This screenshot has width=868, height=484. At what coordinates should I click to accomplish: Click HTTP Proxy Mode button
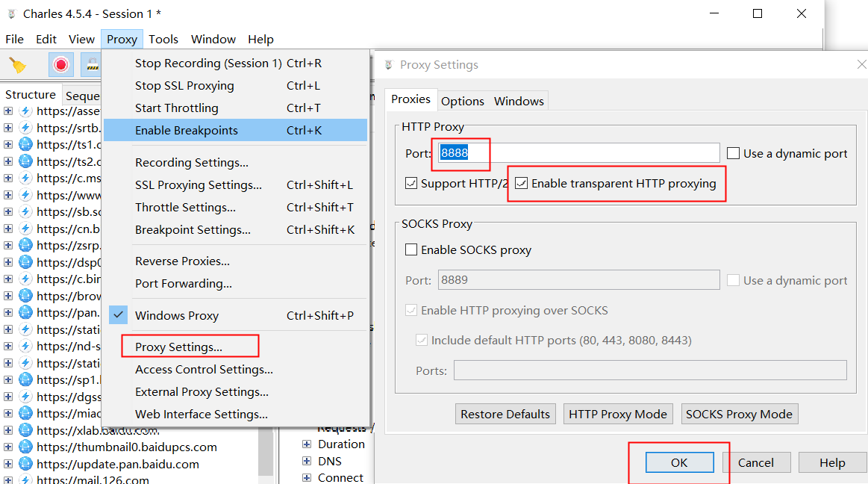click(618, 414)
